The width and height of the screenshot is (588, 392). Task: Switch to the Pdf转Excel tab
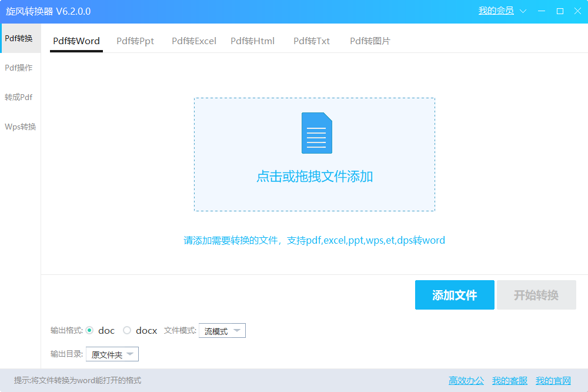[x=194, y=41]
